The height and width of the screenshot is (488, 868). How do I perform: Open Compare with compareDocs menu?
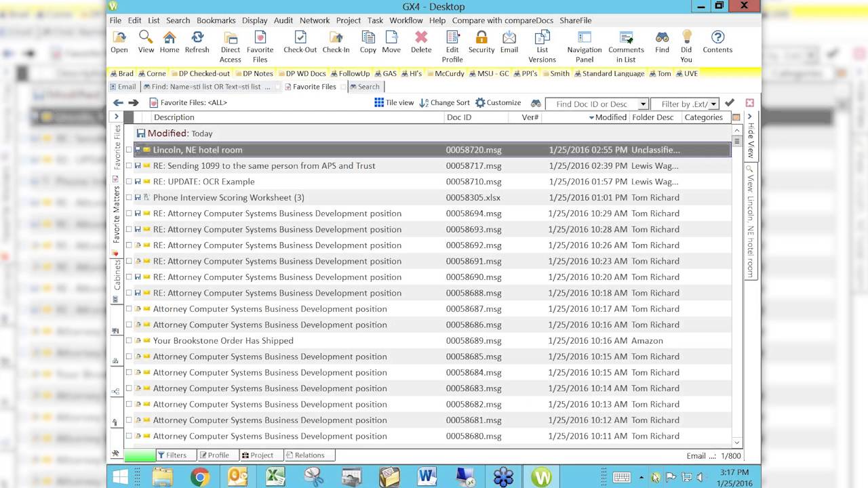(x=502, y=20)
